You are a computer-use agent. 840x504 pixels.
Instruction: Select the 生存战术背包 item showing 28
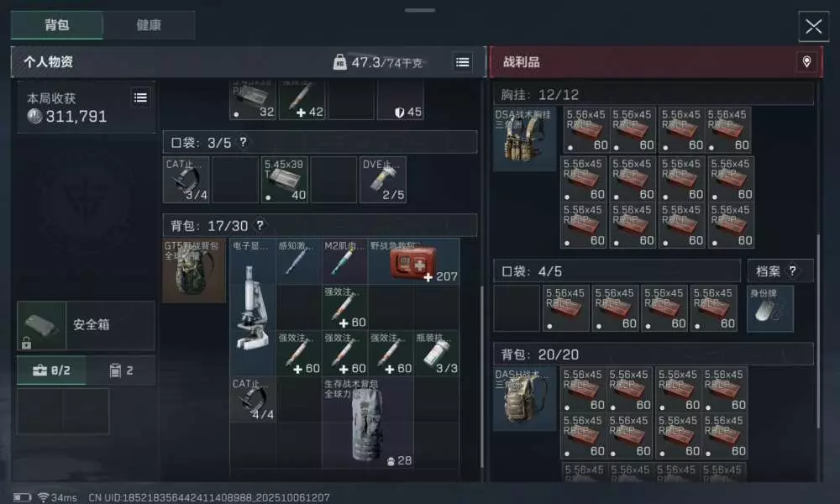(368, 423)
